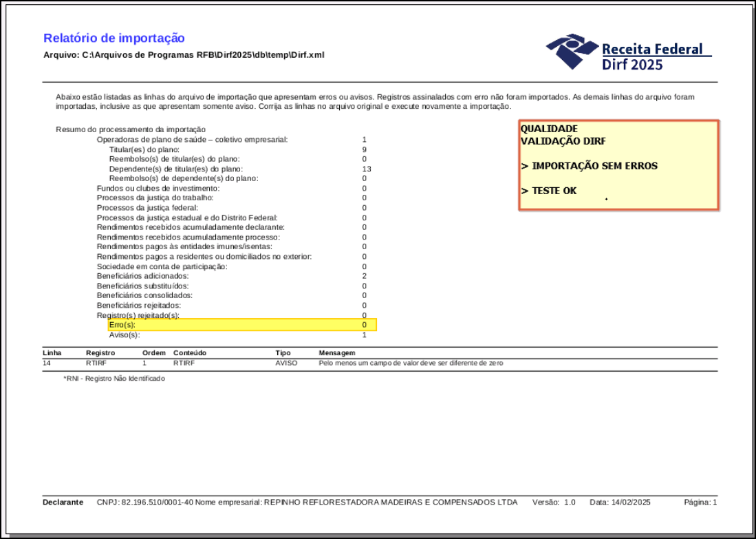Click the 'Versão: 1.0' footer text

pos(554,503)
